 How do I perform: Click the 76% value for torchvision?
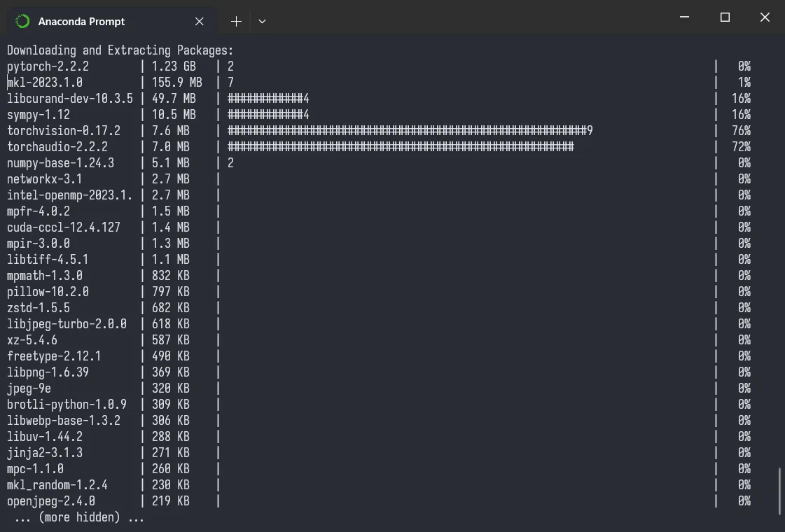(x=741, y=131)
